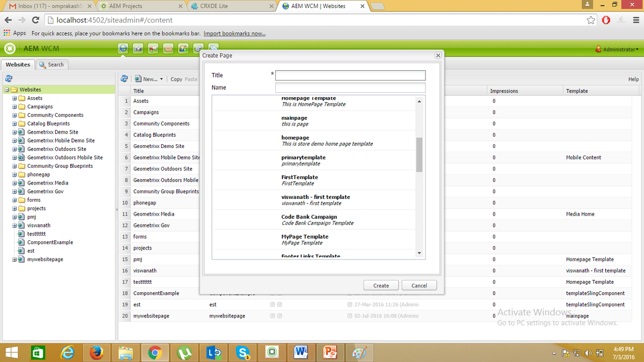Expand the Geometrixx Media tree node
Image resolution: width=644 pixels, height=362 pixels.
tap(14, 183)
